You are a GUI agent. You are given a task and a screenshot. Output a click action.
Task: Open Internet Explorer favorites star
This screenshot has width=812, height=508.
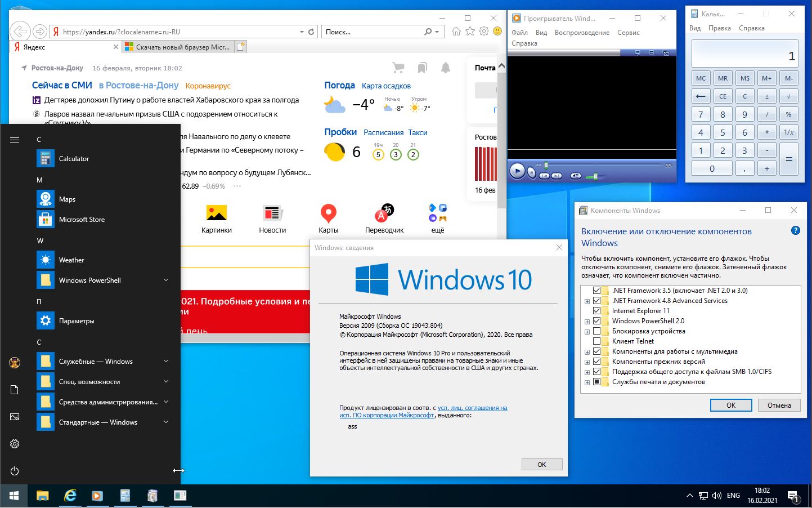pos(470,32)
